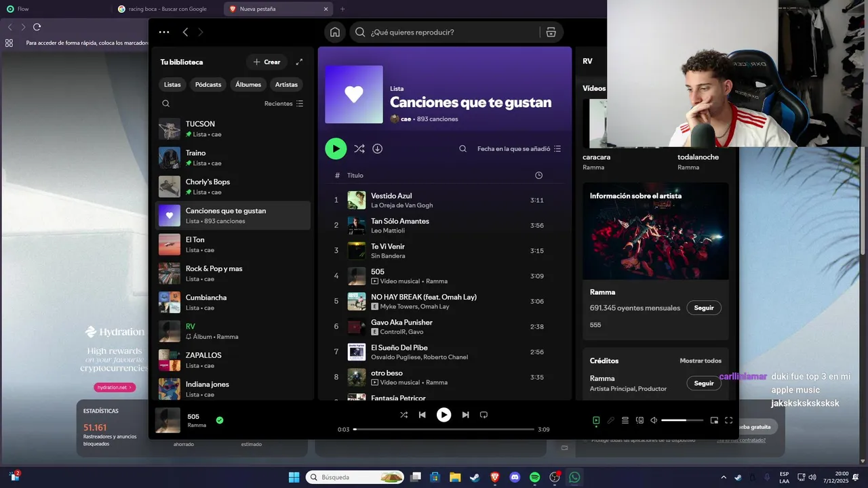This screenshot has height=488, width=868.
Task: Remove 505 from liked songs checkmark
Action: point(220,420)
